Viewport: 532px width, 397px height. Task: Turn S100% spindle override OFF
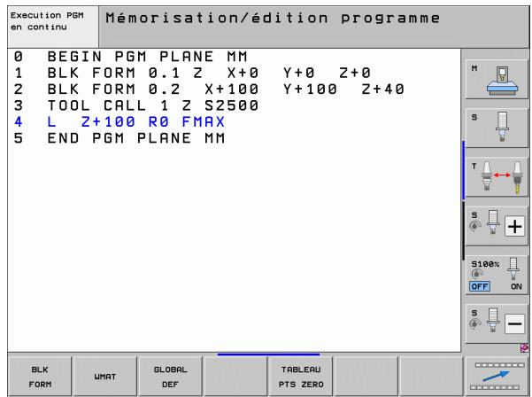coord(480,286)
